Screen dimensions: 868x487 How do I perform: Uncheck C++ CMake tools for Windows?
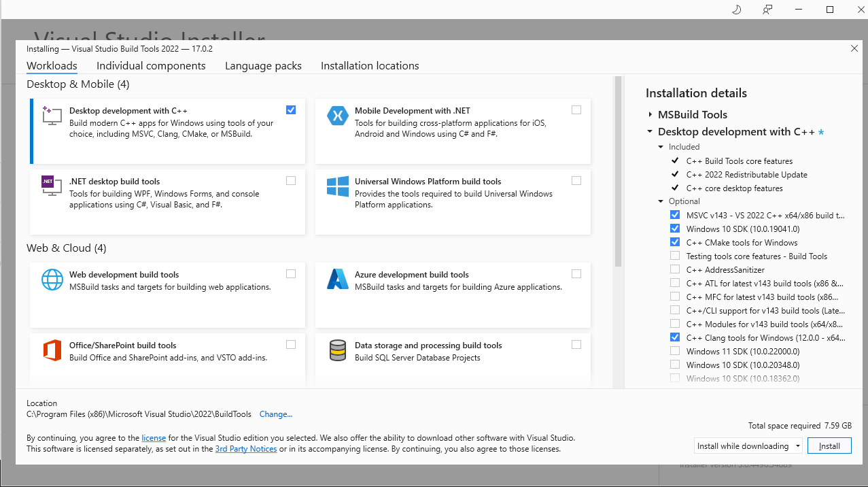(675, 242)
